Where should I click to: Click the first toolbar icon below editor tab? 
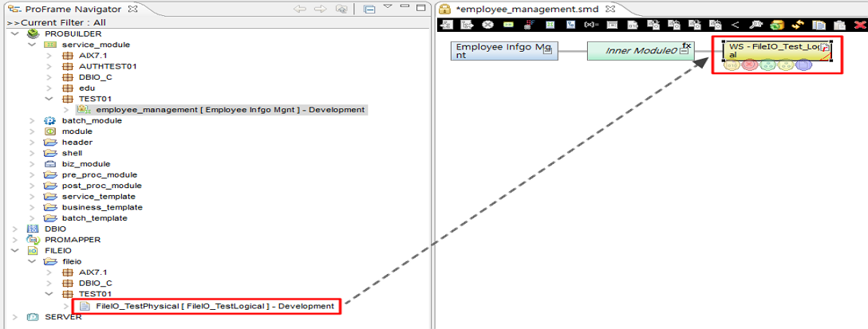click(446, 25)
